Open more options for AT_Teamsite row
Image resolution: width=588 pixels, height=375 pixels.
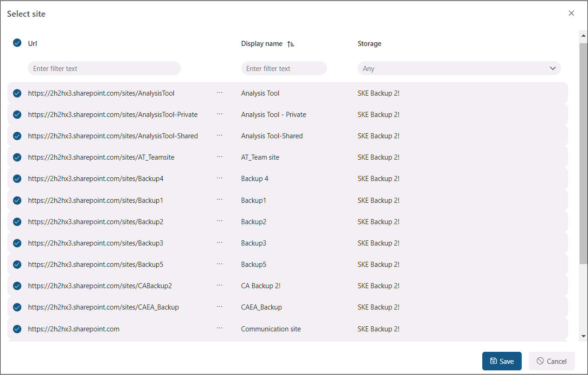pyautogui.click(x=219, y=157)
